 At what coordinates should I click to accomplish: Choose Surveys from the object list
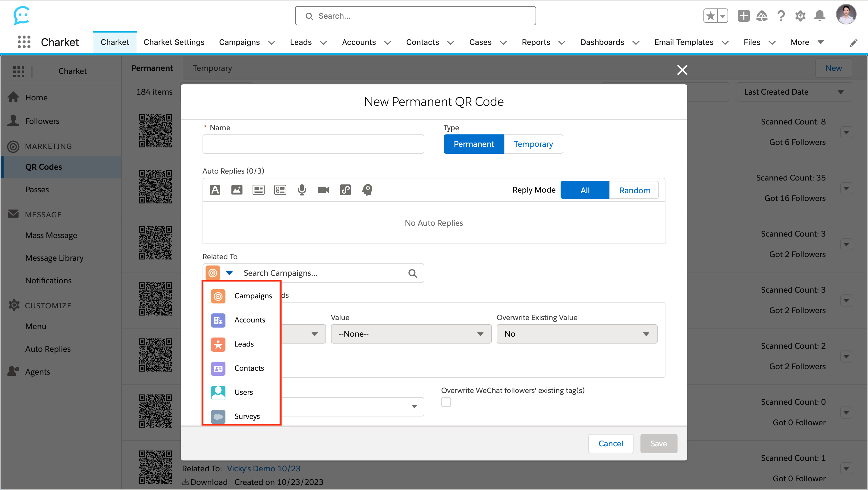241,416
